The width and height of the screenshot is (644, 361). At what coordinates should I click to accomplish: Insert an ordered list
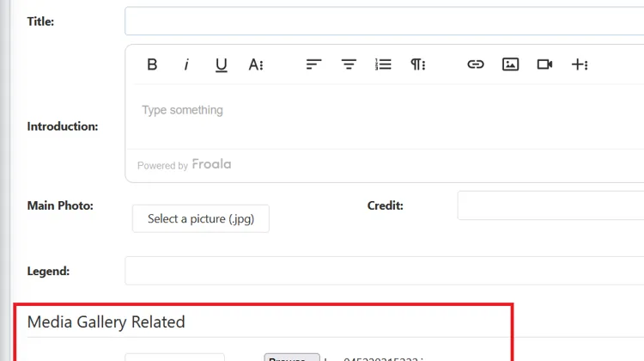[x=383, y=64]
